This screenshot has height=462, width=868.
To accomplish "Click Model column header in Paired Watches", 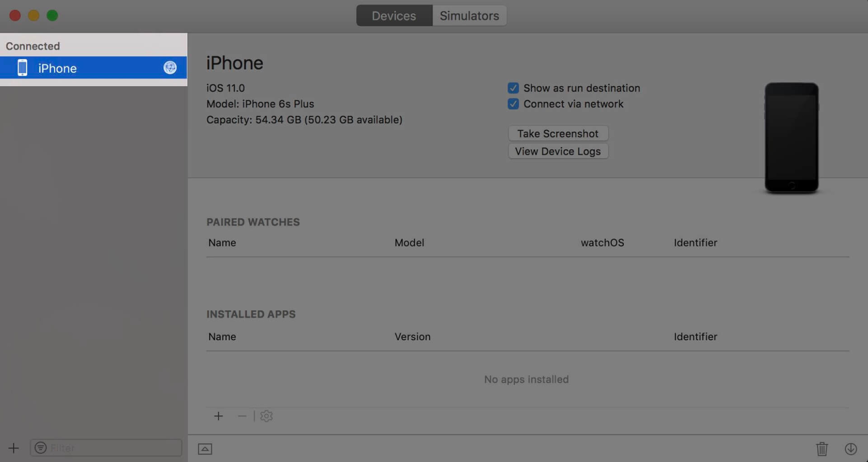I will click(x=410, y=243).
